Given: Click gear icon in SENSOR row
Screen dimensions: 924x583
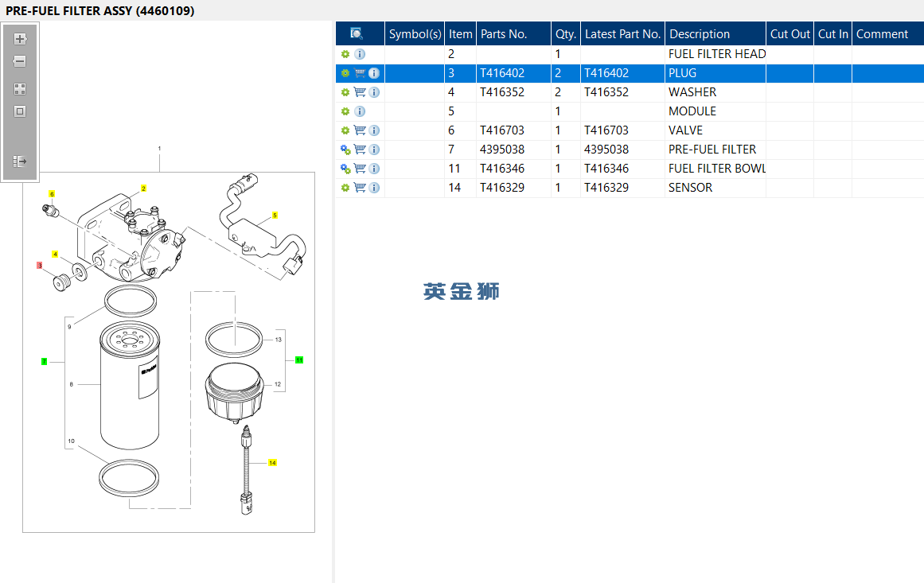Looking at the screenshot, I should (345, 188).
